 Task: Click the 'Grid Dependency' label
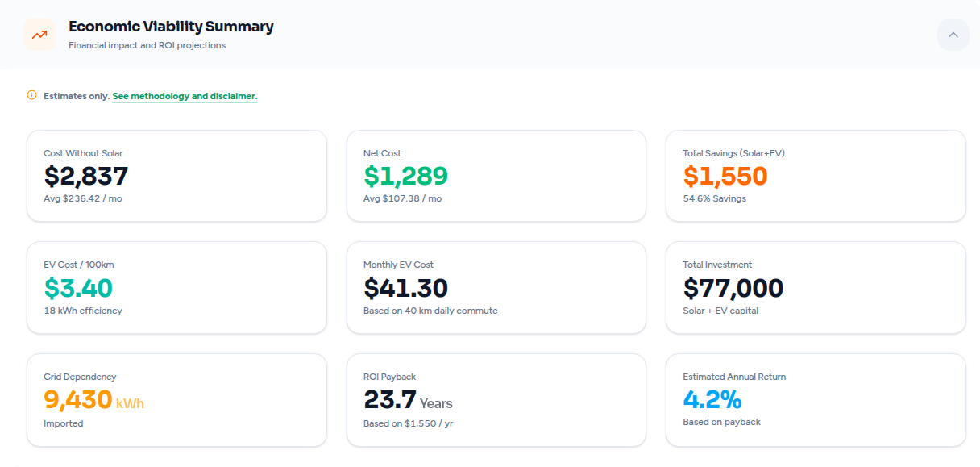[x=80, y=377]
